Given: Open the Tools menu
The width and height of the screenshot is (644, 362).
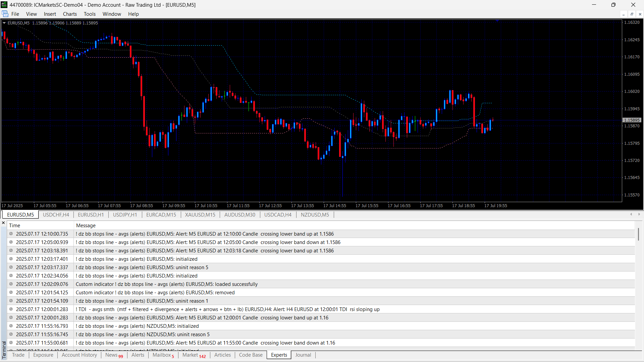Looking at the screenshot, I should point(90,14).
